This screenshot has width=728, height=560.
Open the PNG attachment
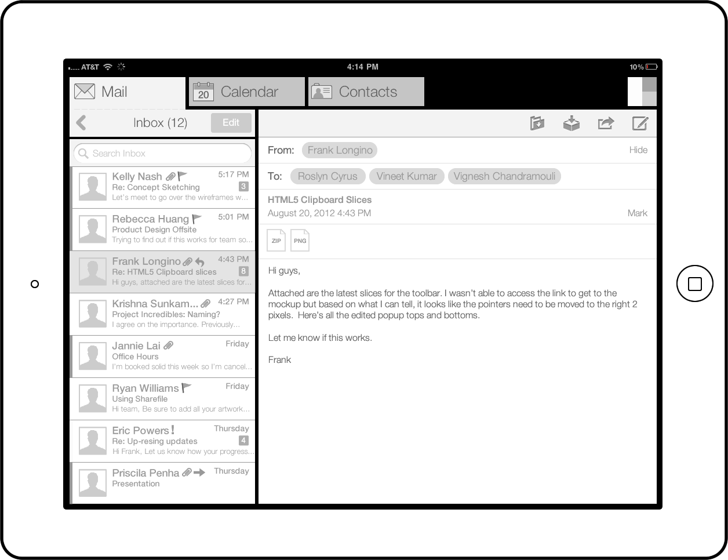300,240
